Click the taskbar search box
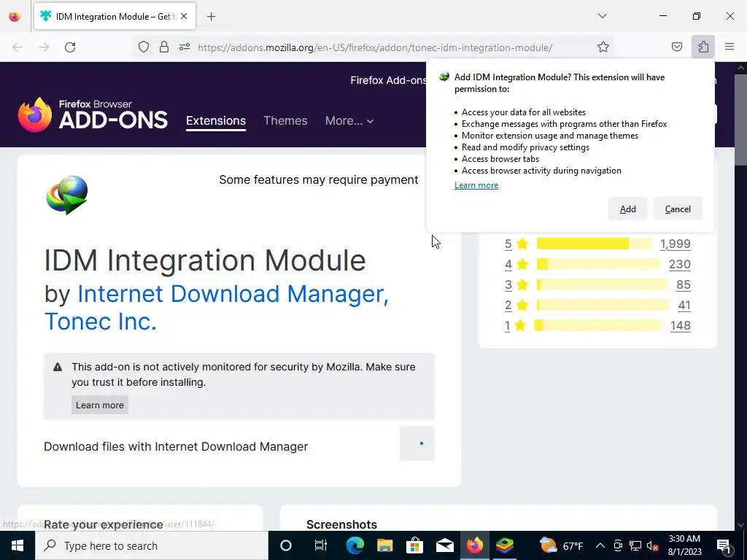 click(152, 545)
